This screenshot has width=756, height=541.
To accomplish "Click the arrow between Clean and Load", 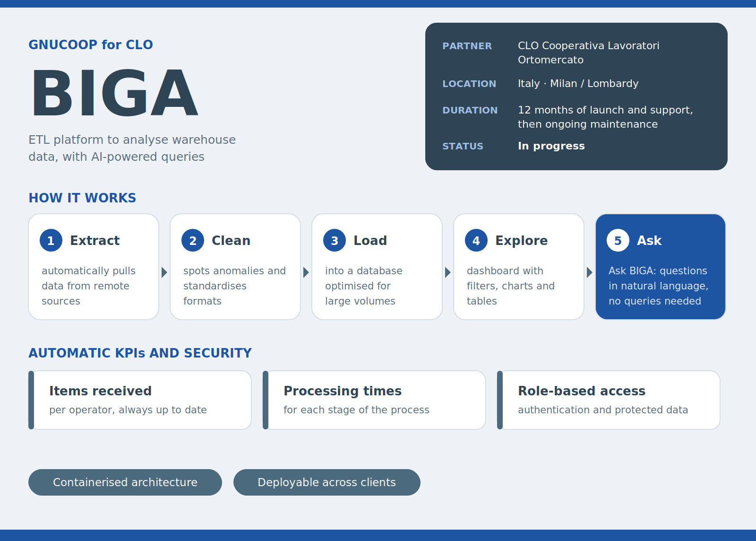I will point(306,272).
